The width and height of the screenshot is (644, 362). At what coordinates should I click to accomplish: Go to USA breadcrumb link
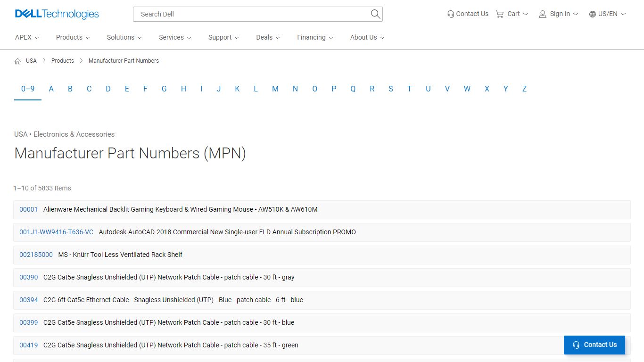click(31, 61)
